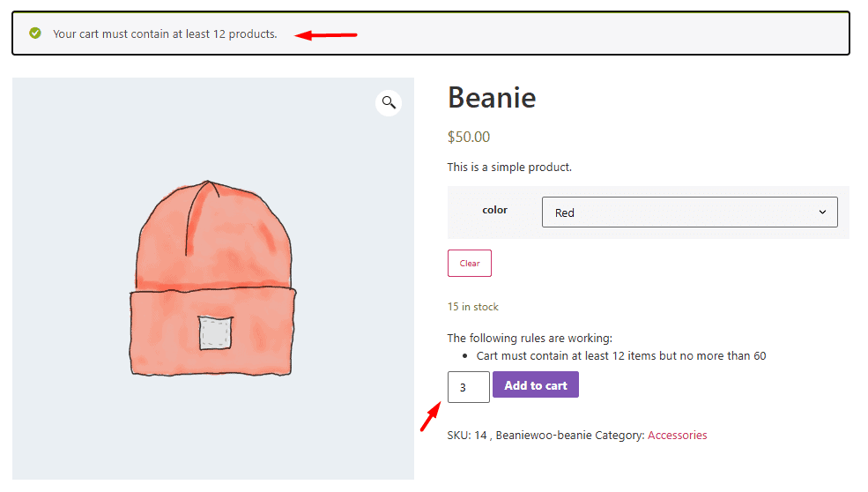The image size is (868, 492).
Task: Click the $50.00 price text
Action: (x=469, y=137)
